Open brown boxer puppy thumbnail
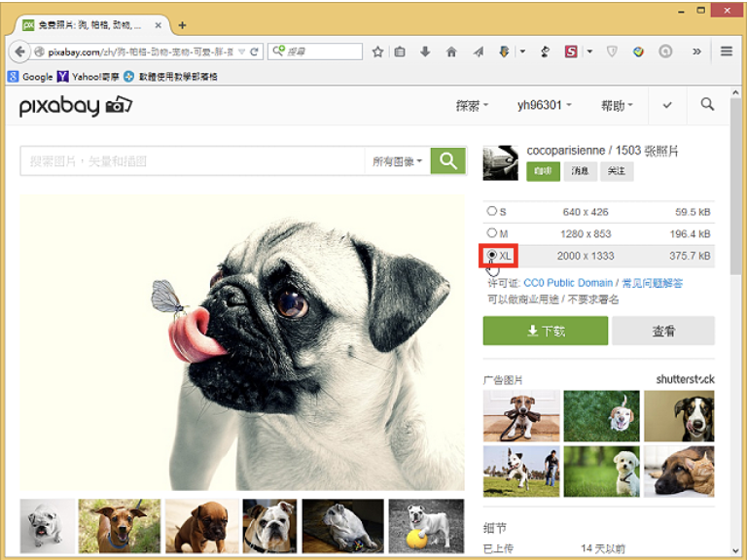 click(202, 526)
